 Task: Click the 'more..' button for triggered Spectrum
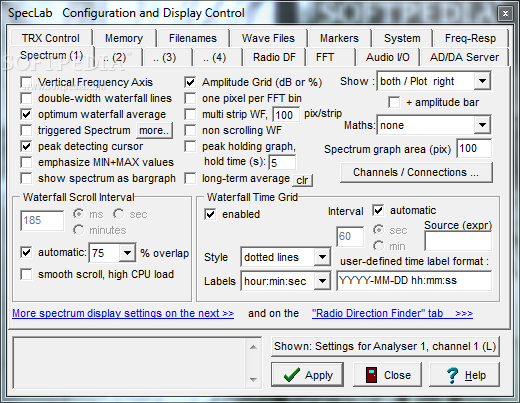pos(154,130)
